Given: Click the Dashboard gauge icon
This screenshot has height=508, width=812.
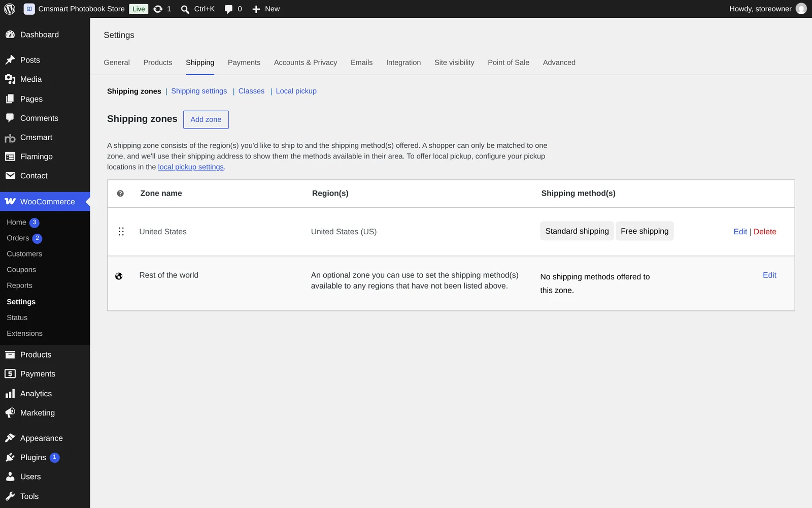Looking at the screenshot, I should click(10, 35).
